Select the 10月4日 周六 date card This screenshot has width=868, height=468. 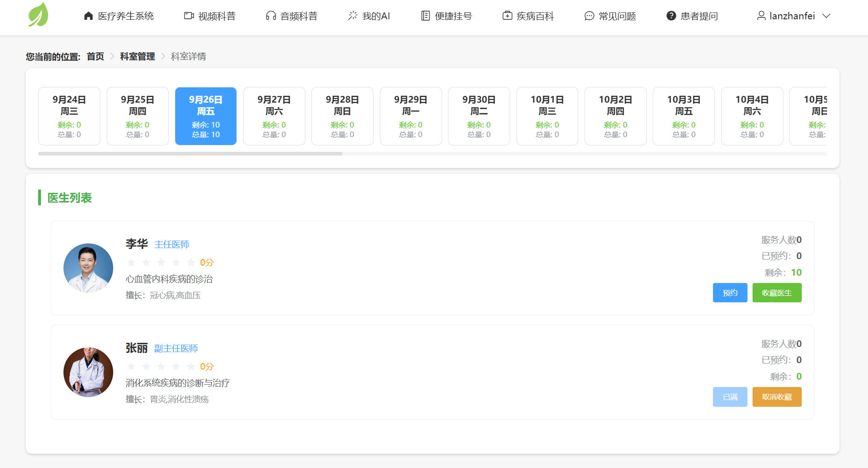(752, 116)
